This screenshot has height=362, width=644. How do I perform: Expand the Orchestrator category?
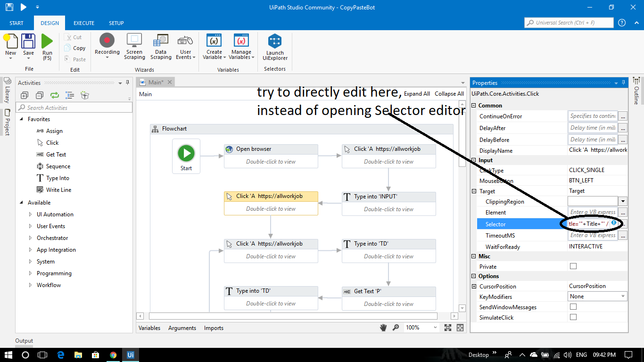pos(31,238)
